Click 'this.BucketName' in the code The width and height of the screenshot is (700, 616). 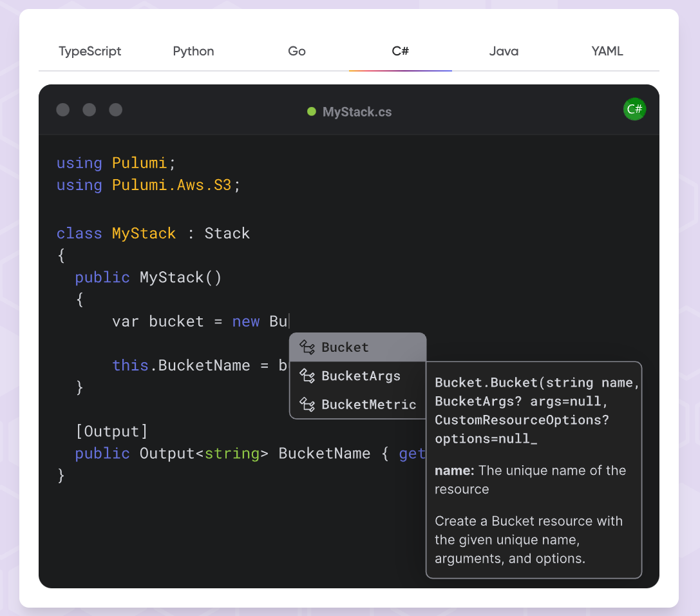(x=181, y=365)
